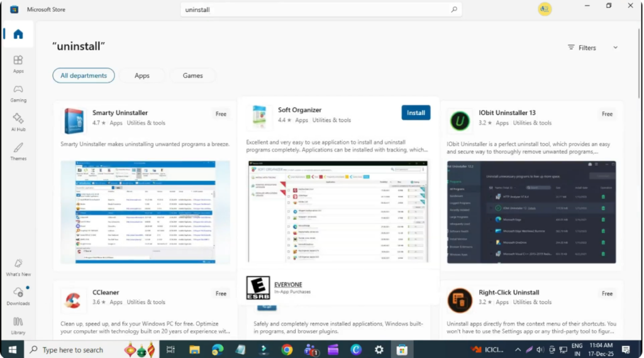Click the Home icon in sidebar
This screenshot has width=644, height=358.
(18, 35)
